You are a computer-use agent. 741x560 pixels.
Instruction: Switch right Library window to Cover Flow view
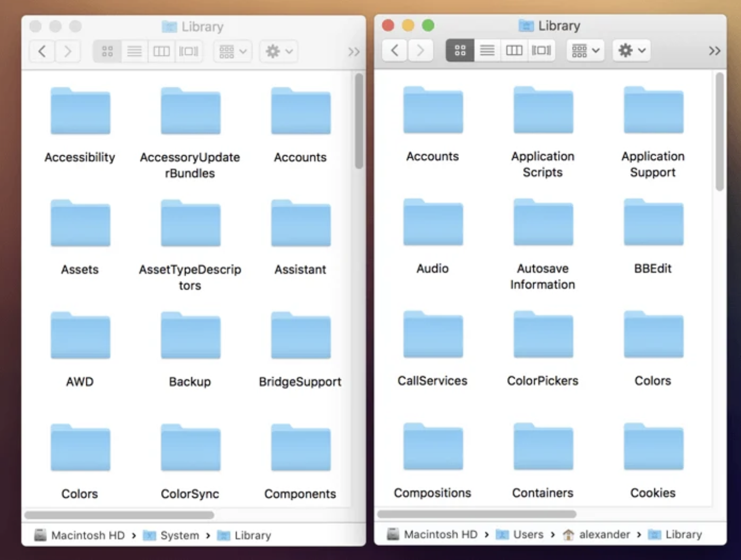(541, 50)
